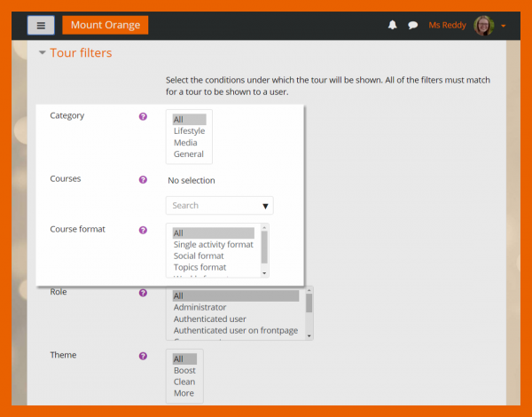
Task: Select Authenticated user on frontpage role
Action: point(236,330)
